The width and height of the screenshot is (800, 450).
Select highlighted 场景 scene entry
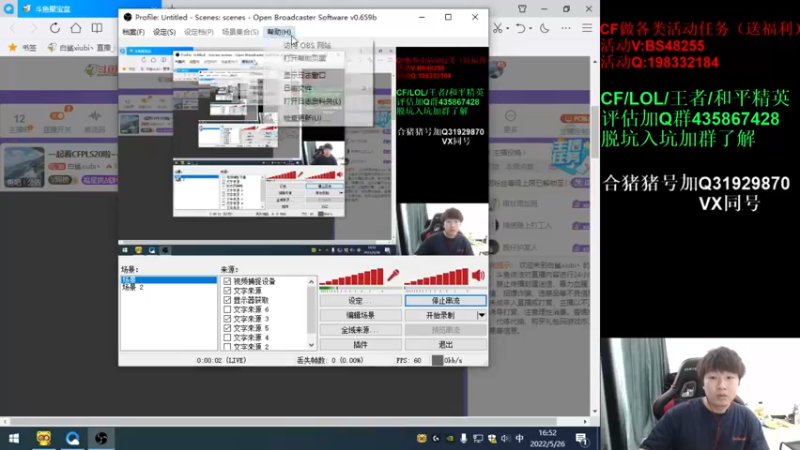168,280
